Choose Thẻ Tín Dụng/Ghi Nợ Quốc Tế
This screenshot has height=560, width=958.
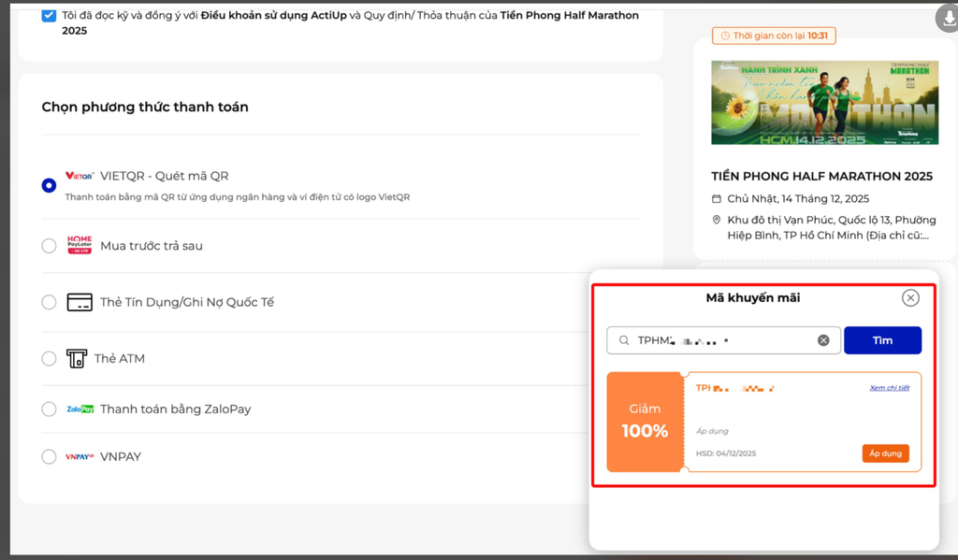[x=50, y=302]
